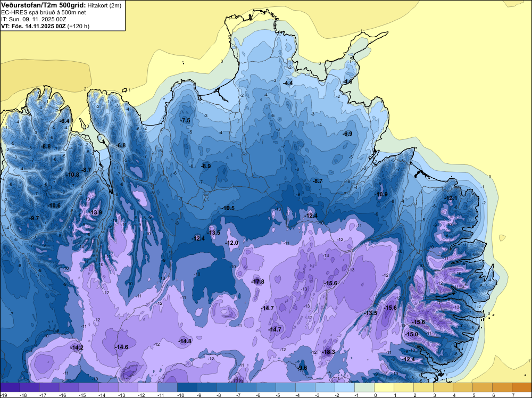The image size is (532, 398).
Task: Click legend swatch between -5 and -4
Action: coord(285,387)
